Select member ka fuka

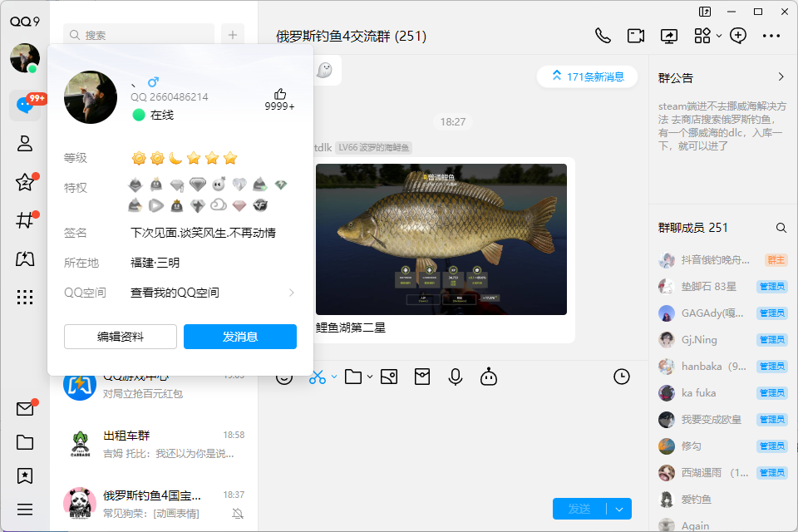722,393
